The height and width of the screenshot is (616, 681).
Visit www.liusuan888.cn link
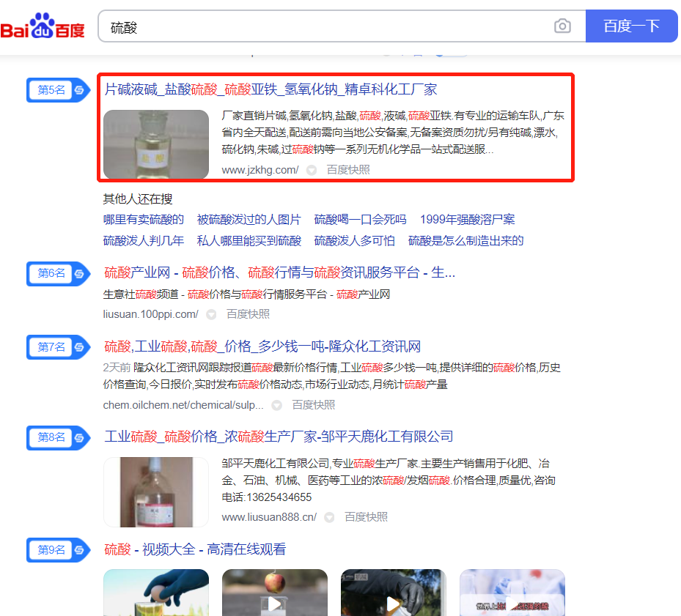click(x=269, y=517)
